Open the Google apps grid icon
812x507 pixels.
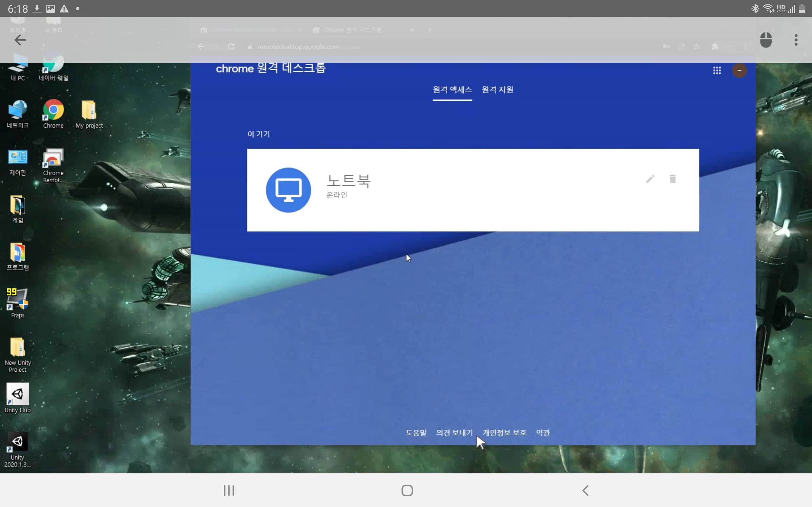point(717,70)
